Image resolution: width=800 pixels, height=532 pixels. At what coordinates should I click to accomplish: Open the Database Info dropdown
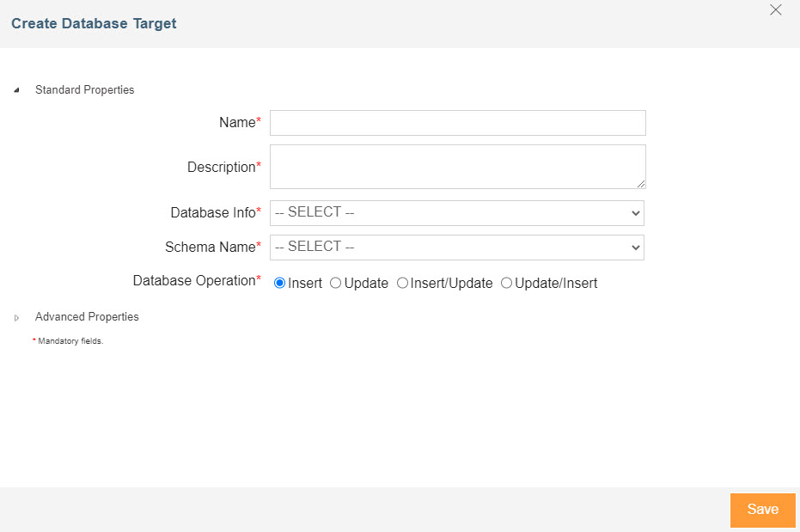tap(457, 212)
